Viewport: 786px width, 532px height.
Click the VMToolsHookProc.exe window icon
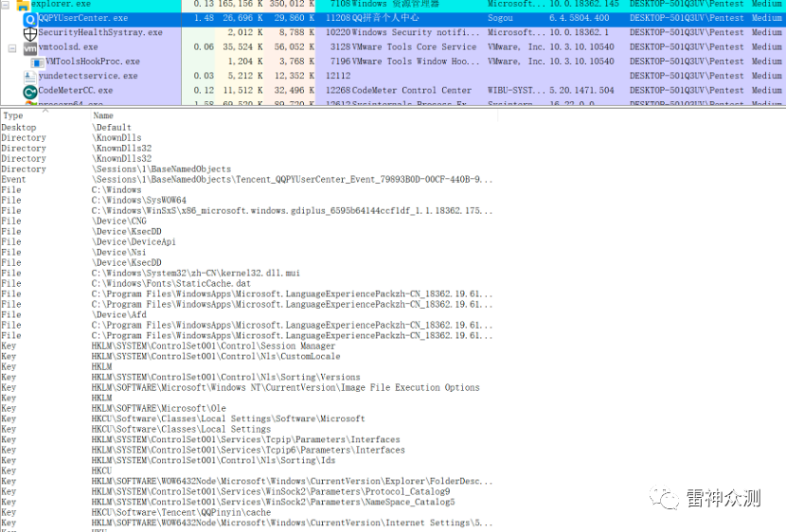point(37,62)
